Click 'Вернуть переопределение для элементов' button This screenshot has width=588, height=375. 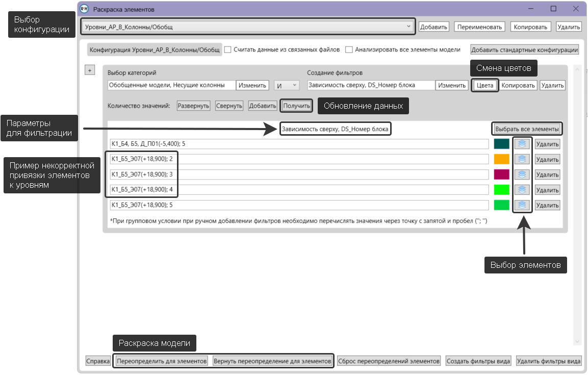point(272,361)
